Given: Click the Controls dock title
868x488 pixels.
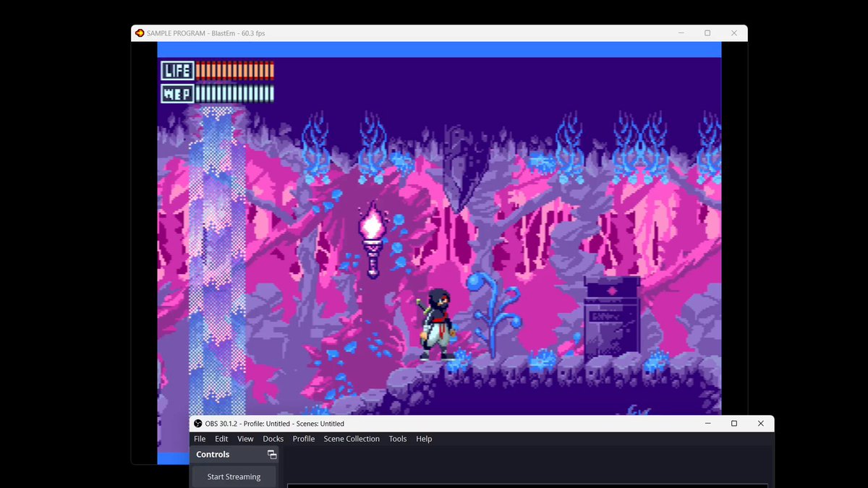Looking at the screenshot, I should [213, 455].
